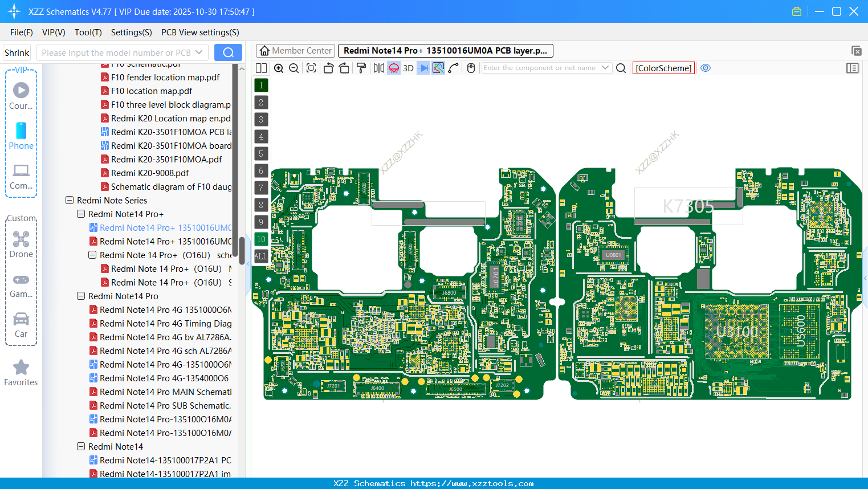Select the Zoom Out tool

coord(294,68)
